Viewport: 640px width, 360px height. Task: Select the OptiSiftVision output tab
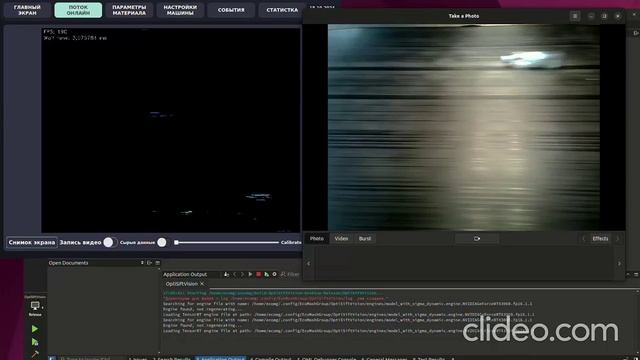coord(182,284)
